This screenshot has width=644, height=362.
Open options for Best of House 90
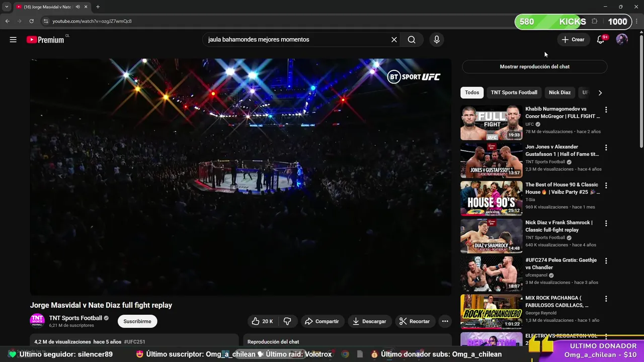606,185
